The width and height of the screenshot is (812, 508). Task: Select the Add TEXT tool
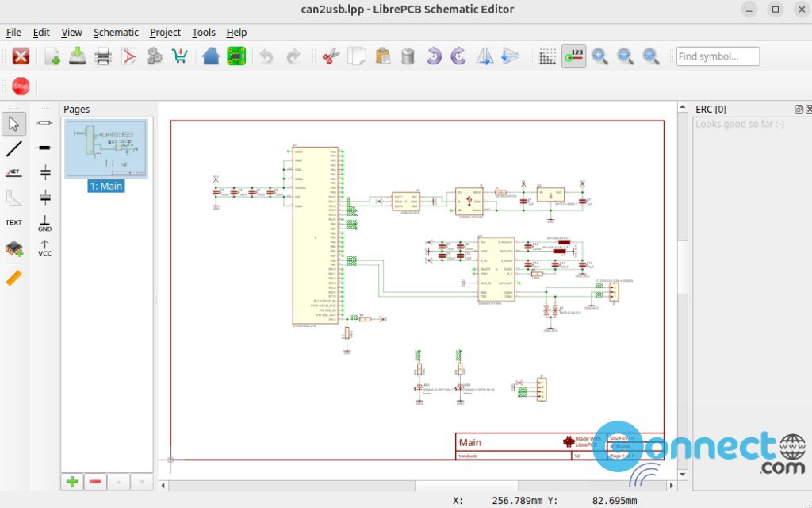pyautogui.click(x=14, y=222)
